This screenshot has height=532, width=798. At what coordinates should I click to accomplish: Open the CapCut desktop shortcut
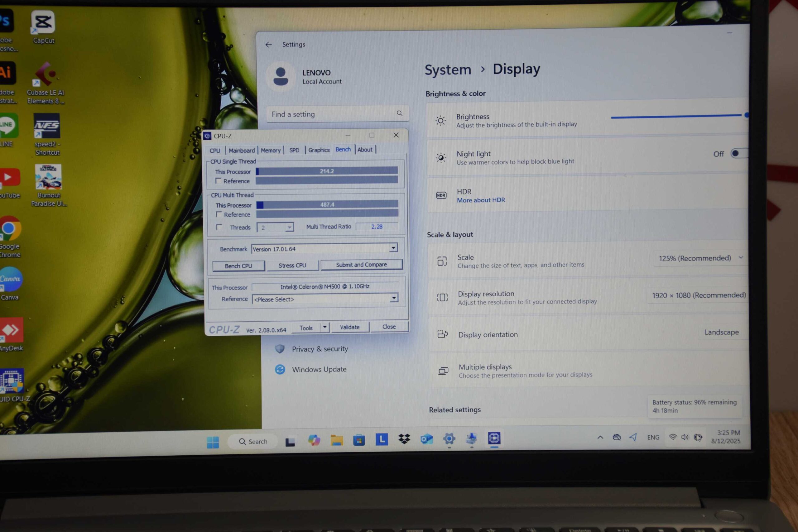pyautogui.click(x=43, y=27)
